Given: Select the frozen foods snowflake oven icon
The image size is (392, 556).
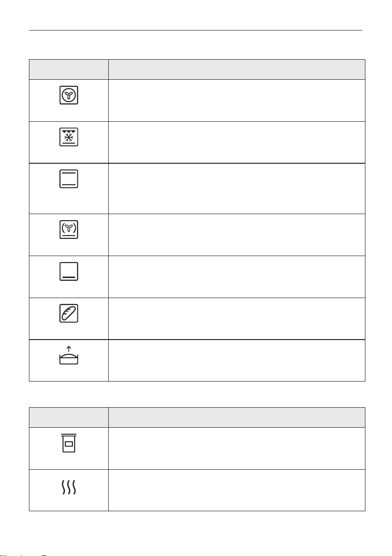Looking at the screenshot, I should [69, 137].
